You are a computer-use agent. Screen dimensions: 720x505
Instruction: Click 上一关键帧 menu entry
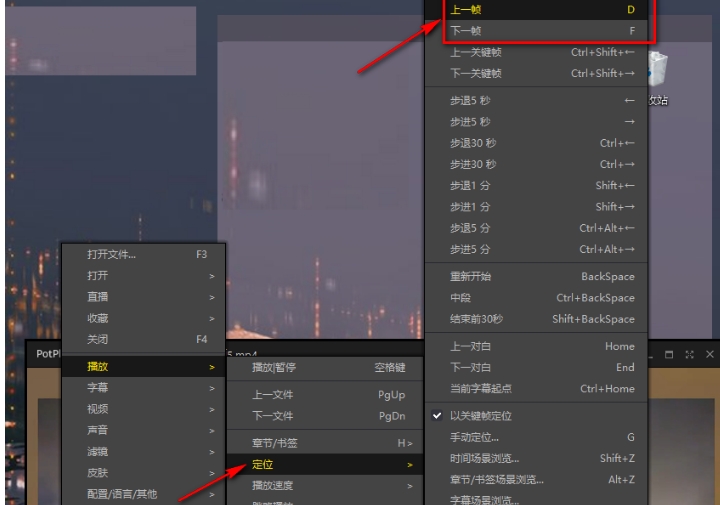click(x=536, y=52)
